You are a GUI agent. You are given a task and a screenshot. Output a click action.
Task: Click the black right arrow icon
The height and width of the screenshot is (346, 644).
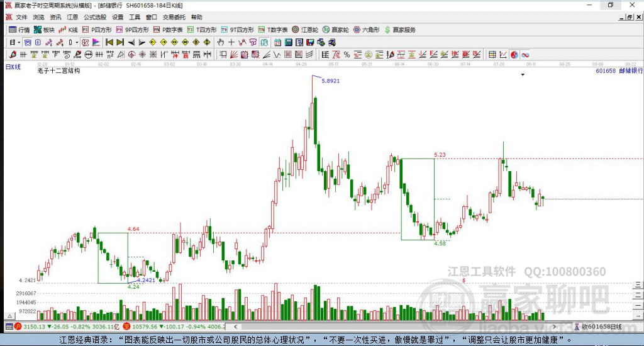142,42
